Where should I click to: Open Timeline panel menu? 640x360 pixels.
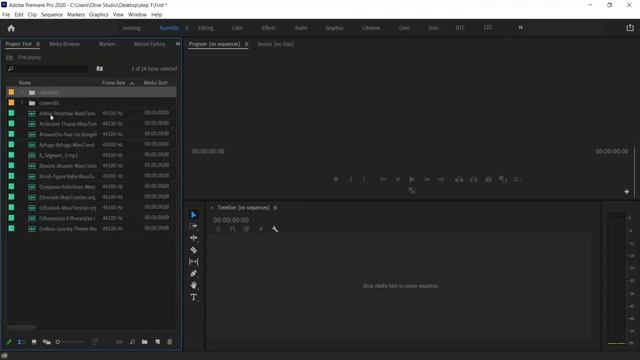(x=276, y=208)
